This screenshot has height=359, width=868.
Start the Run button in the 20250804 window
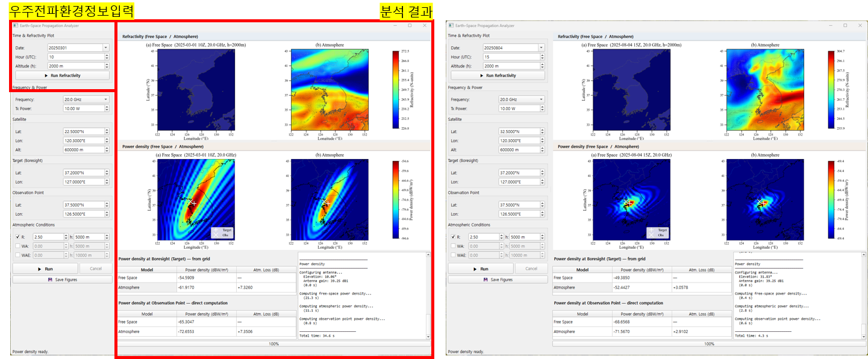click(481, 269)
